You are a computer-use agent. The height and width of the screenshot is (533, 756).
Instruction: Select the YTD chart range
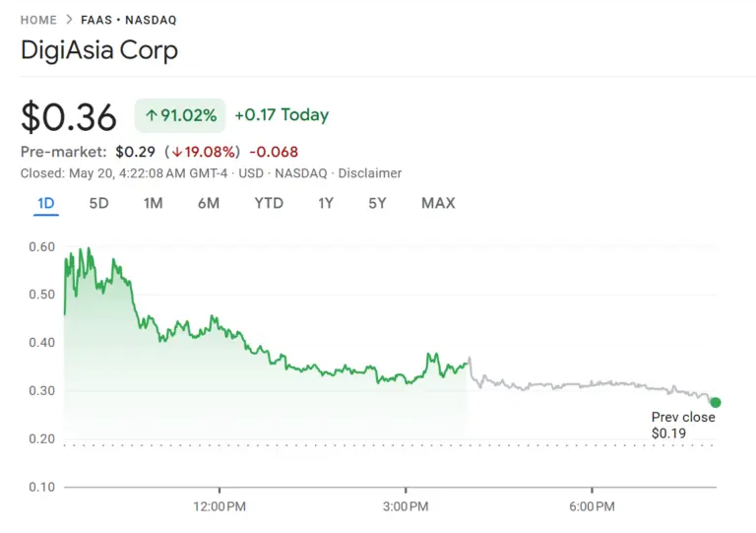[x=269, y=203]
